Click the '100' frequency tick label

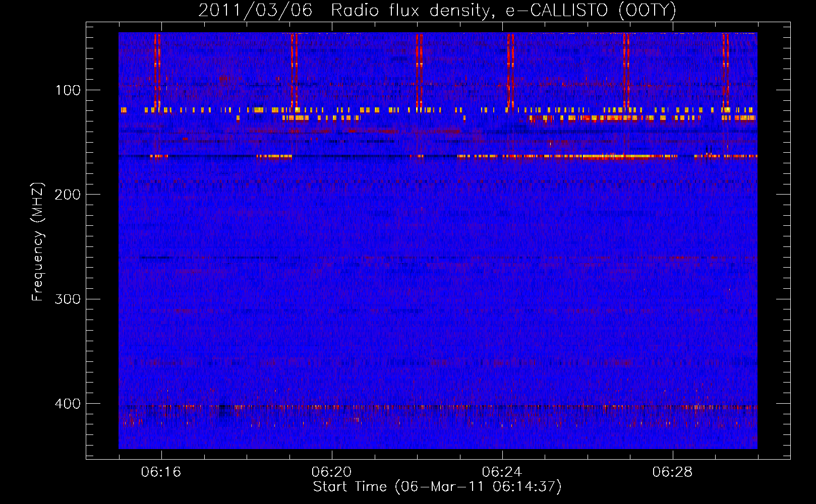(68, 90)
